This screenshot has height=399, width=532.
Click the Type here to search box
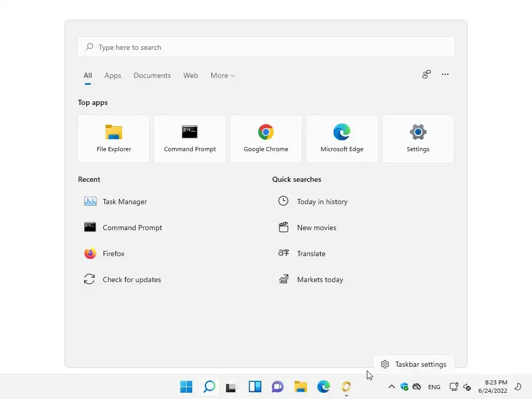pyautogui.click(x=266, y=47)
